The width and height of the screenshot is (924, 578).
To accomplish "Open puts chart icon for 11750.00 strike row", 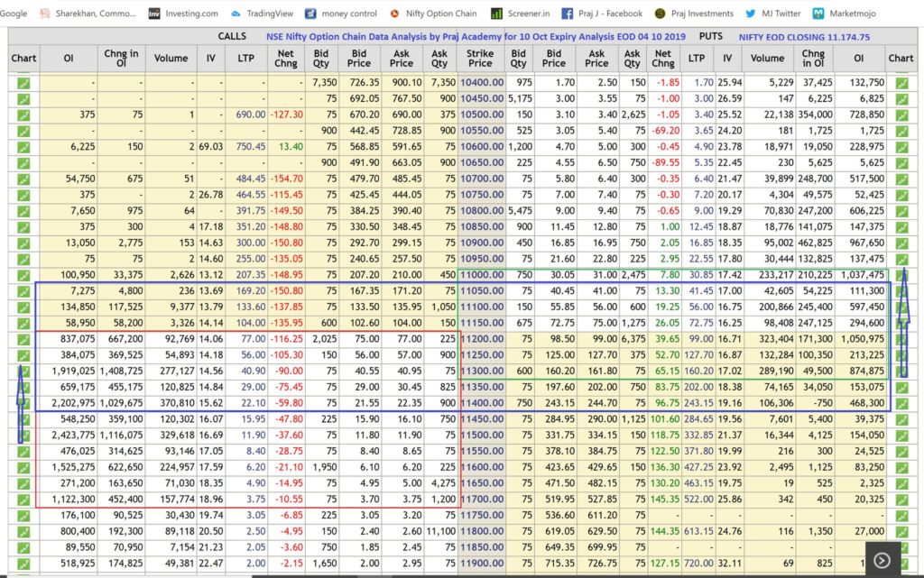I will tap(901, 516).
